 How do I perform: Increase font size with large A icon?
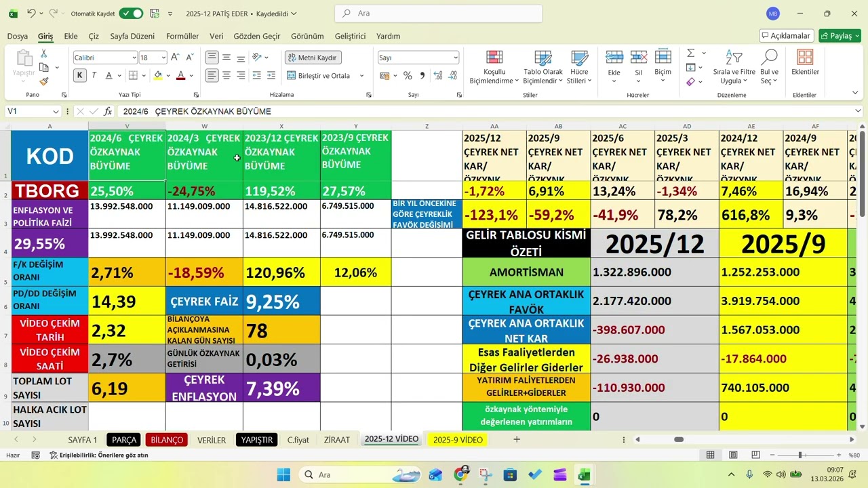[175, 58]
